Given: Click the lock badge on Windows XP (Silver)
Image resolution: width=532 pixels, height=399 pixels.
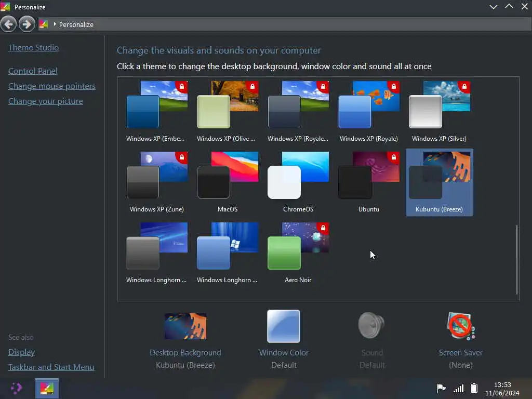Looking at the screenshot, I should click(x=464, y=87).
